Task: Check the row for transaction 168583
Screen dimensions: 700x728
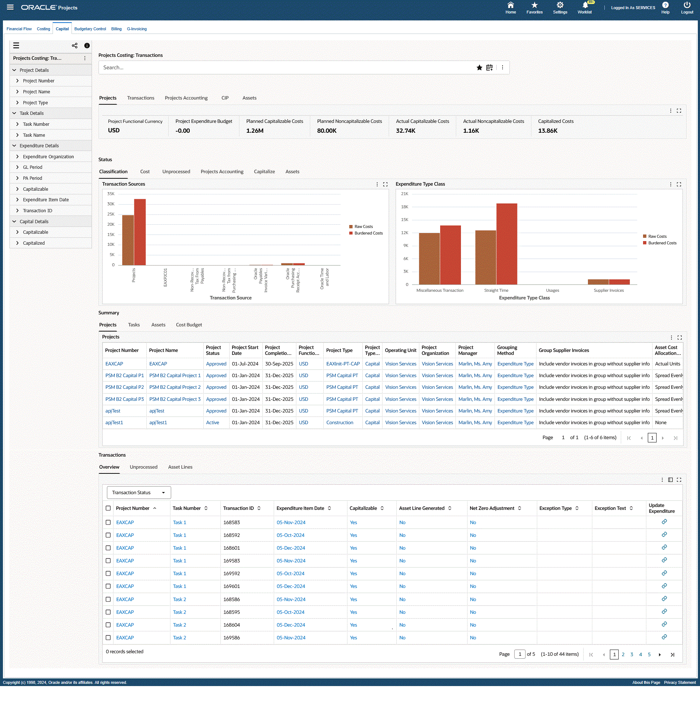Action: point(108,522)
